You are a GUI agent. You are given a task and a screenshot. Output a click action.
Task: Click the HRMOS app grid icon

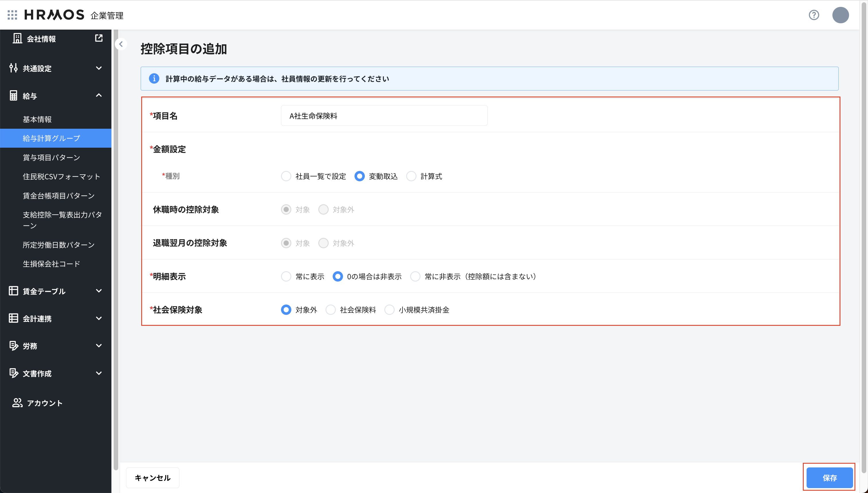click(x=12, y=15)
